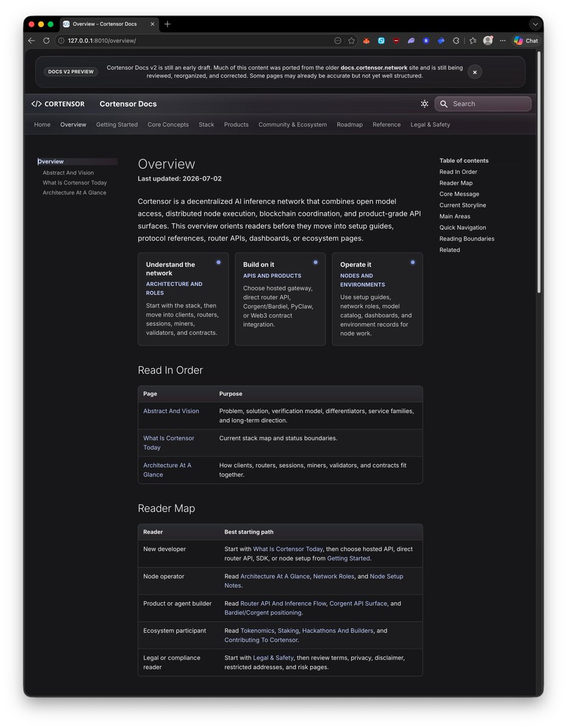Open the Tokenomics link
Screen dimensions: 567x728
[x=257, y=630]
